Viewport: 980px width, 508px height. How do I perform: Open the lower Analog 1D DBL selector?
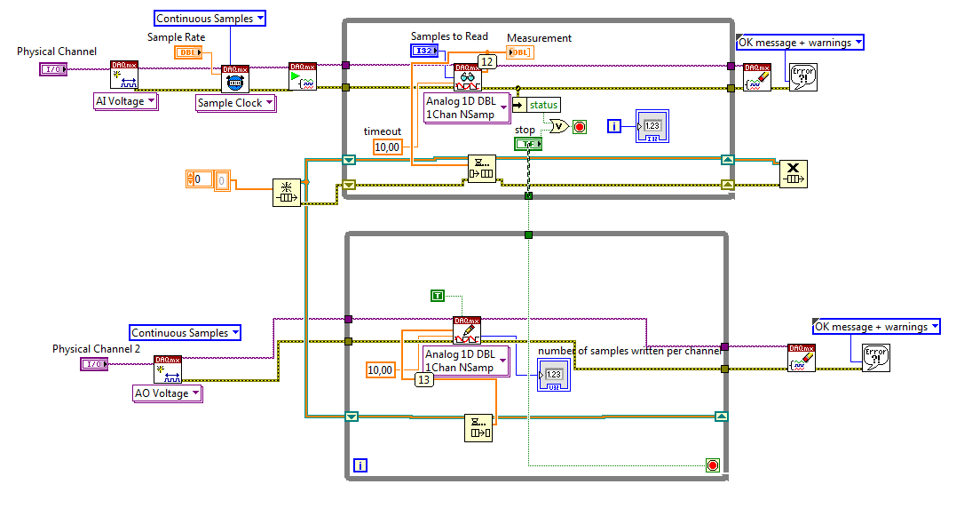(466, 361)
